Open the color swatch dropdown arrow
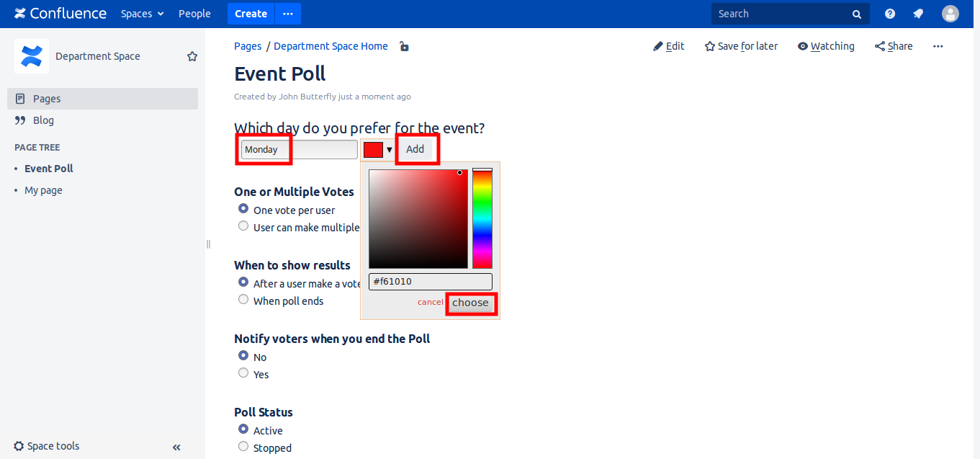The width and height of the screenshot is (980, 459). tap(390, 150)
